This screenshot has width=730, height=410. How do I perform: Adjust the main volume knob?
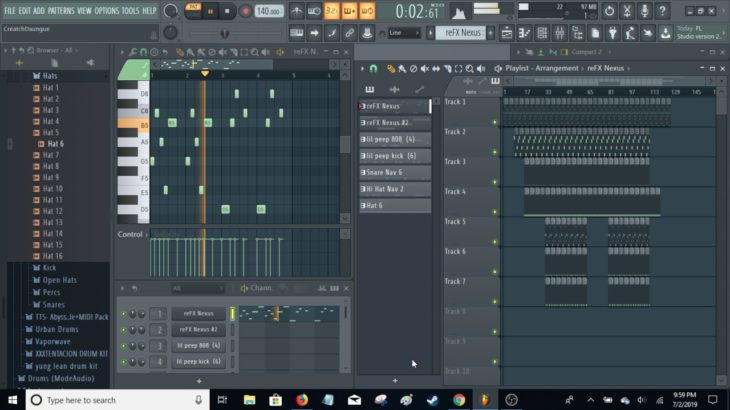coord(170,11)
